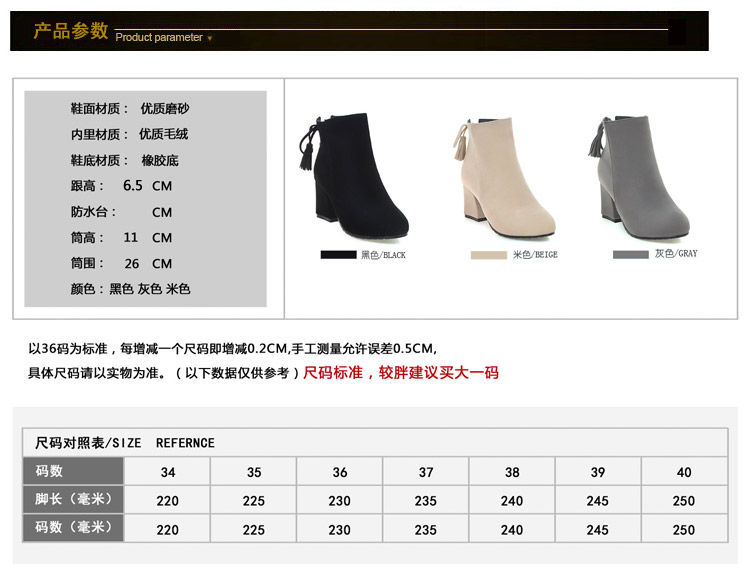Click the 码数 row header cell
Viewport: 750px width, 578px height.
[x=73, y=471]
